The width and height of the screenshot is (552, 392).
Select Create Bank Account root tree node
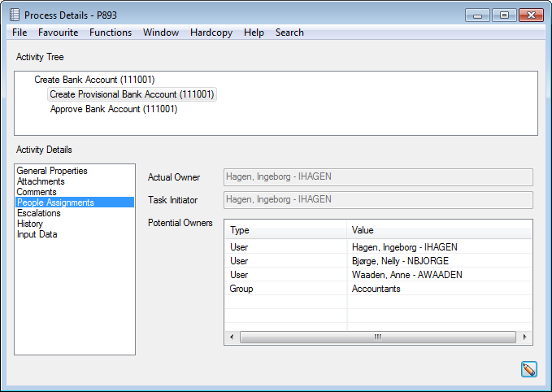(94, 80)
